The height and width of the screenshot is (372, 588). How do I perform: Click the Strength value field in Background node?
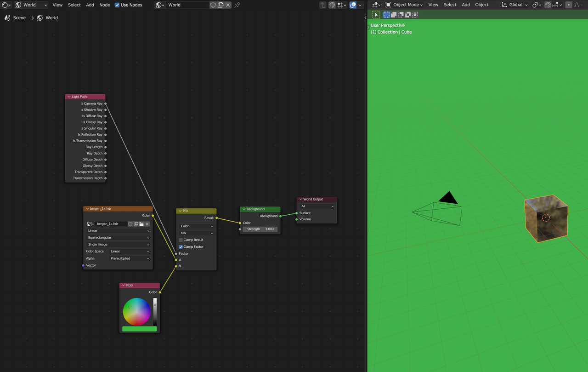click(x=260, y=229)
